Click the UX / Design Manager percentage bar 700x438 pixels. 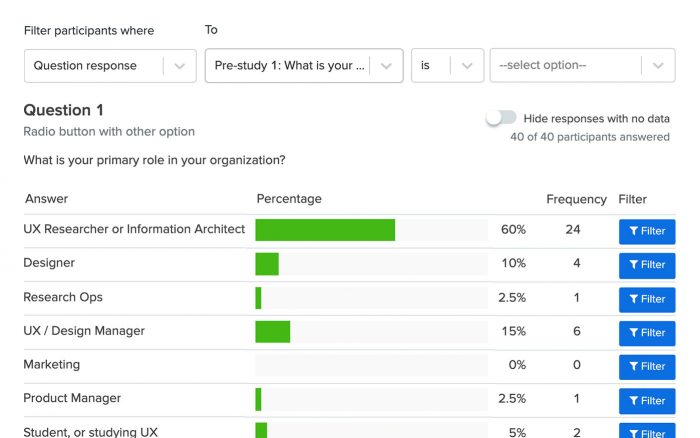(273, 332)
